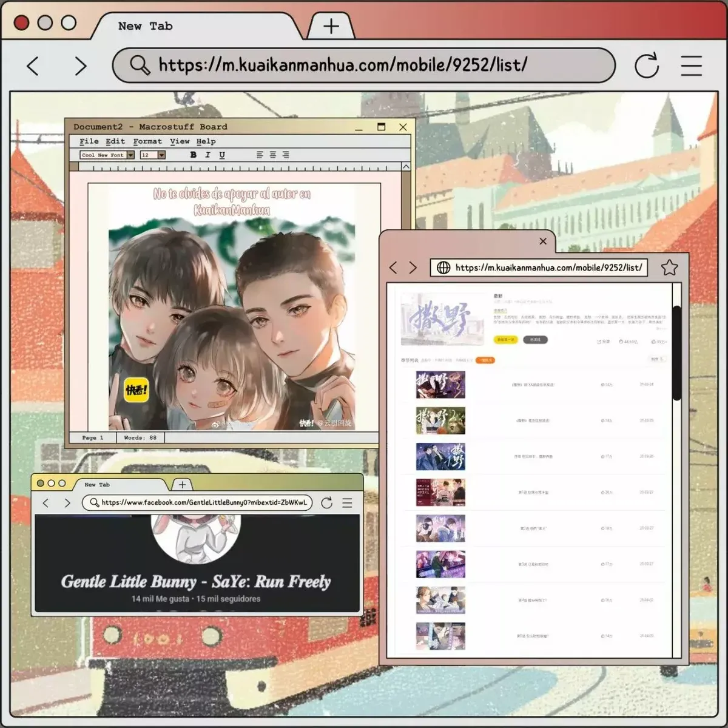Click the dark gray follow button beside yellow button
Screen dimensions: 728x728
click(535, 340)
